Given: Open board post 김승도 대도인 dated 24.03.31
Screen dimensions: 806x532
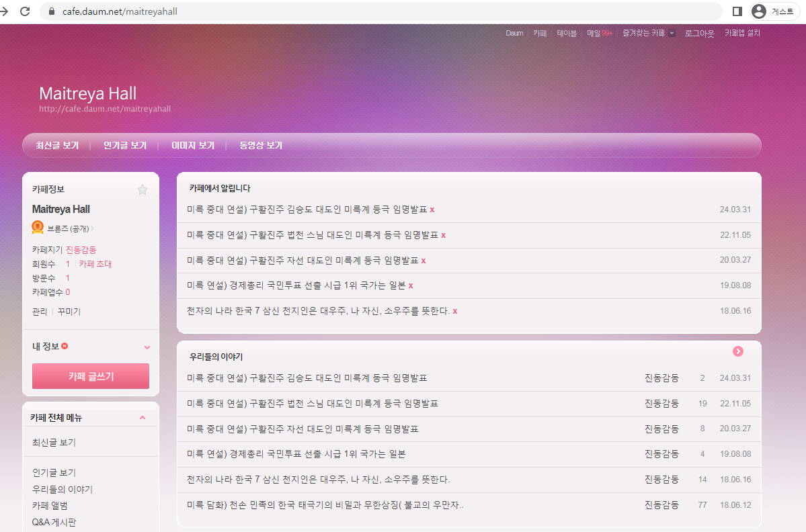Looking at the screenshot, I should pyautogui.click(x=307, y=378).
